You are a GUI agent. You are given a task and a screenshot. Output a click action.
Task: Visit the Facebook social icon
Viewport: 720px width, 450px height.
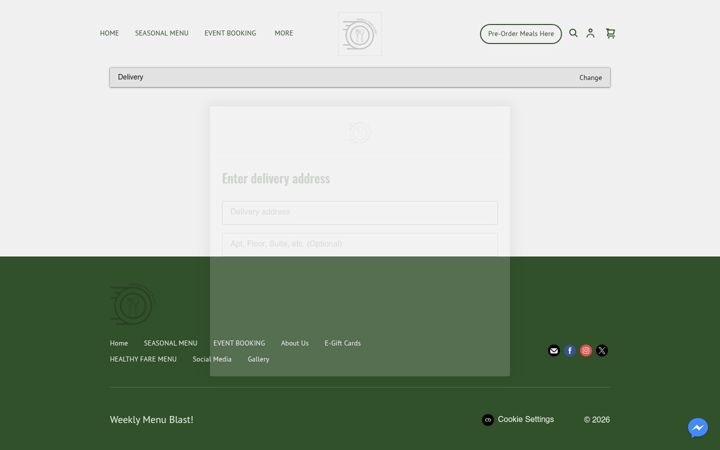(570, 350)
